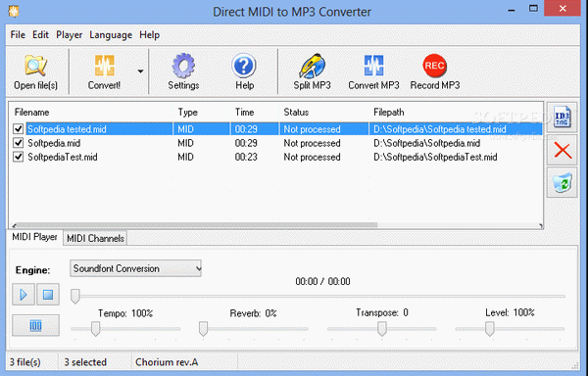Click the 3 selected status bar entry
Image resolution: width=588 pixels, height=376 pixels.
[85, 362]
